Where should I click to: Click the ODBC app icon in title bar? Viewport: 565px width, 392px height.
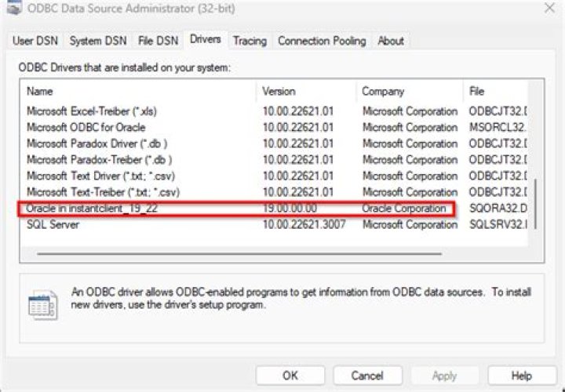[x=13, y=8]
